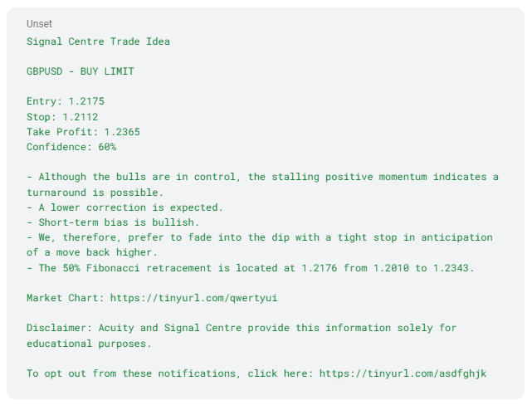Click the 50% Fibonacci retracement line
Image resolution: width=532 pixels, height=405 pixels.
[x=251, y=268]
